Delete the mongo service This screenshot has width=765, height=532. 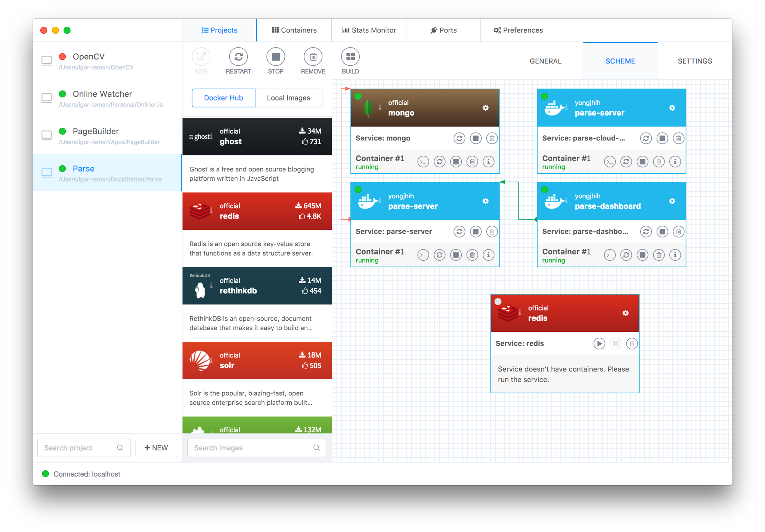[x=492, y=138]
